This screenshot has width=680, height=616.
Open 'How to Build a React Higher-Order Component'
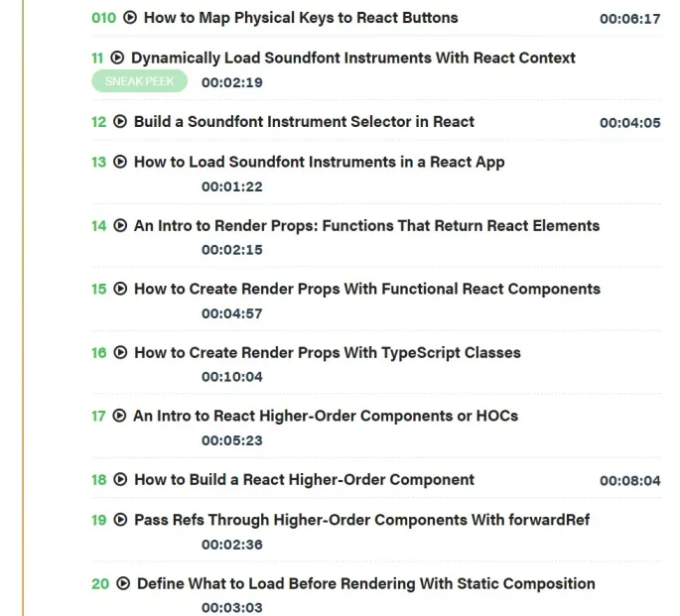click(x=304, y=479)
